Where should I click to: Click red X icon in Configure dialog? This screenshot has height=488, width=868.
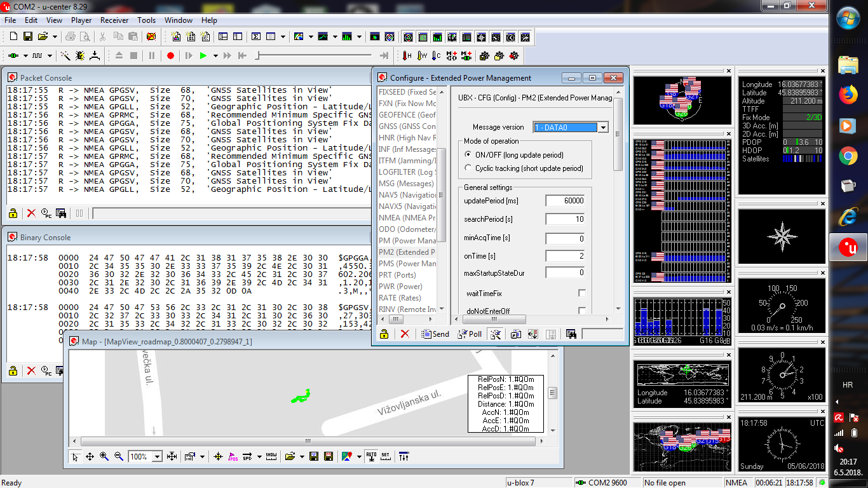point(404,334)
